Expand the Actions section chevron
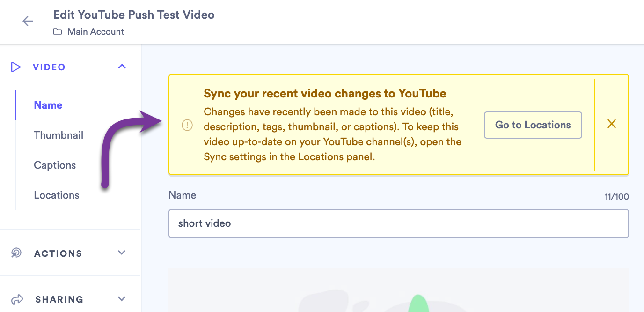 (122, 253)
